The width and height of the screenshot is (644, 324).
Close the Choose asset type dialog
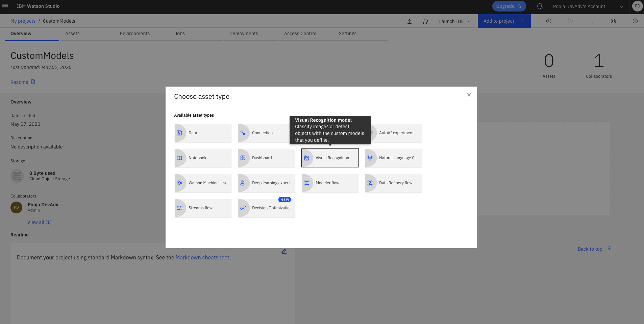[469, 95]
